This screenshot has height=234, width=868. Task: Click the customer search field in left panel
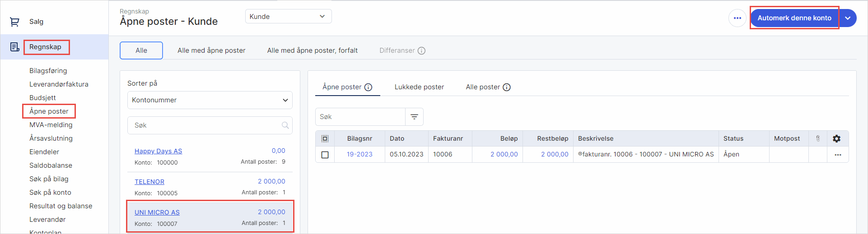pos(205,125)
